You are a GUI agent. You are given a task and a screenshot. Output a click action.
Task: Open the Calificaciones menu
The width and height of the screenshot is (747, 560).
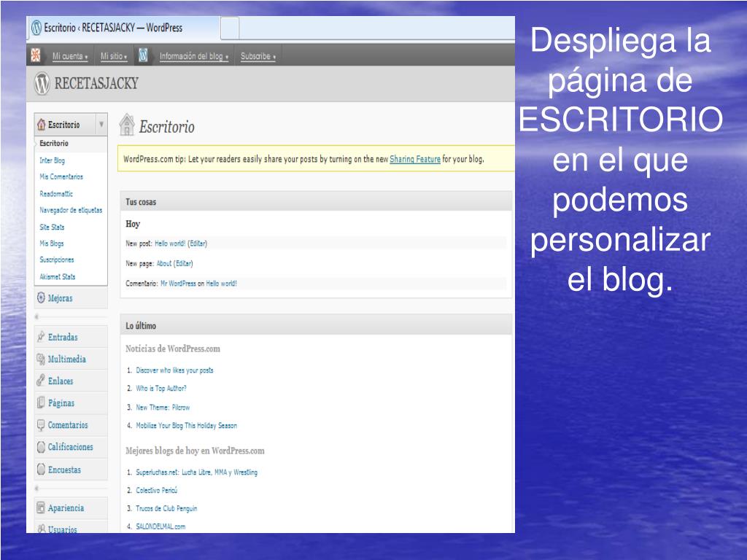click(71, 447)
